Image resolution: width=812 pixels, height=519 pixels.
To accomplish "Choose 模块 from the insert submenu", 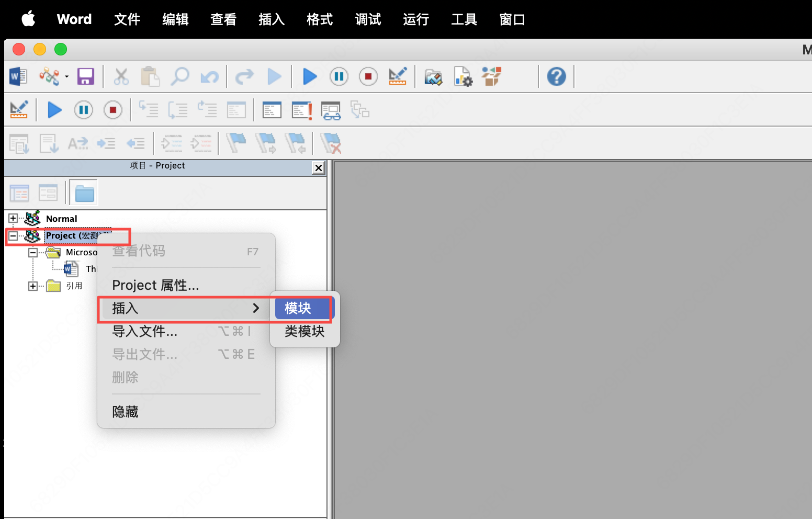I will [304, 308].
